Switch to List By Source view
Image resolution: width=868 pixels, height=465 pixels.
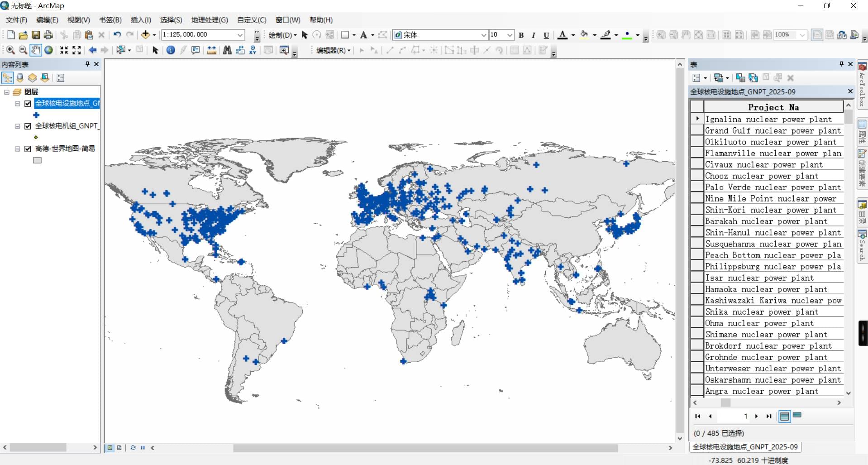pyautogui.click(x=20, y=78)
